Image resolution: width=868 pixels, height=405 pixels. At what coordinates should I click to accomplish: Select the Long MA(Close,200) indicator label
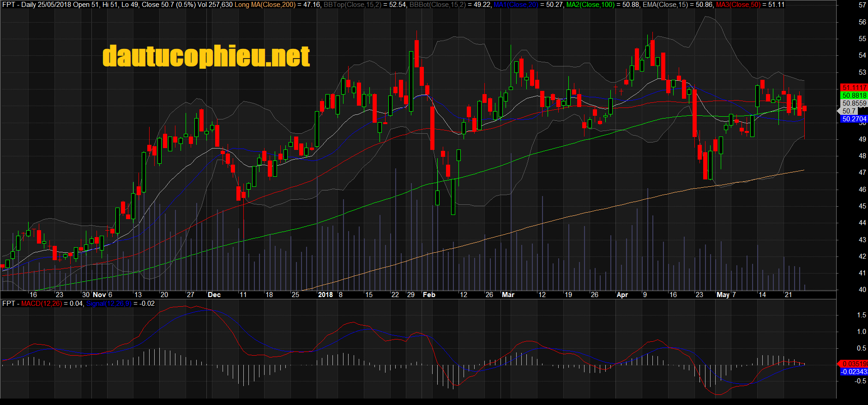coord(265,5)
